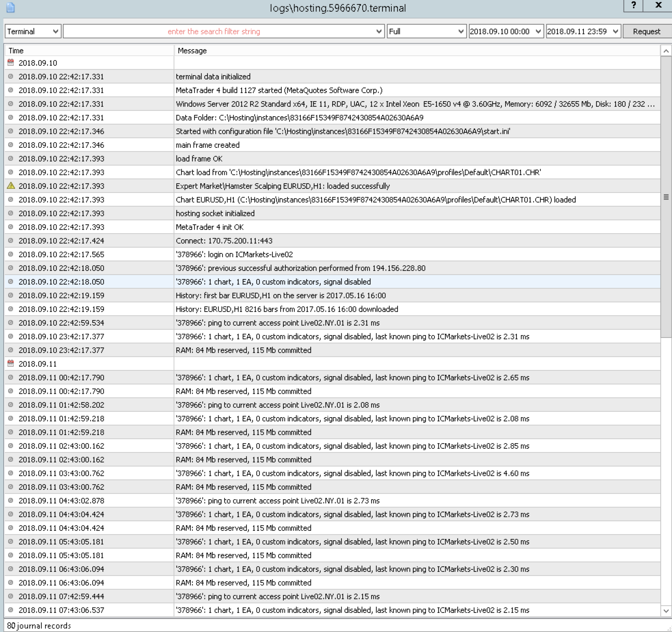Click the vertical scrollbar thumb
Image resolution: width=672 pixels, height=632 pixels.
tap(666, 197)
